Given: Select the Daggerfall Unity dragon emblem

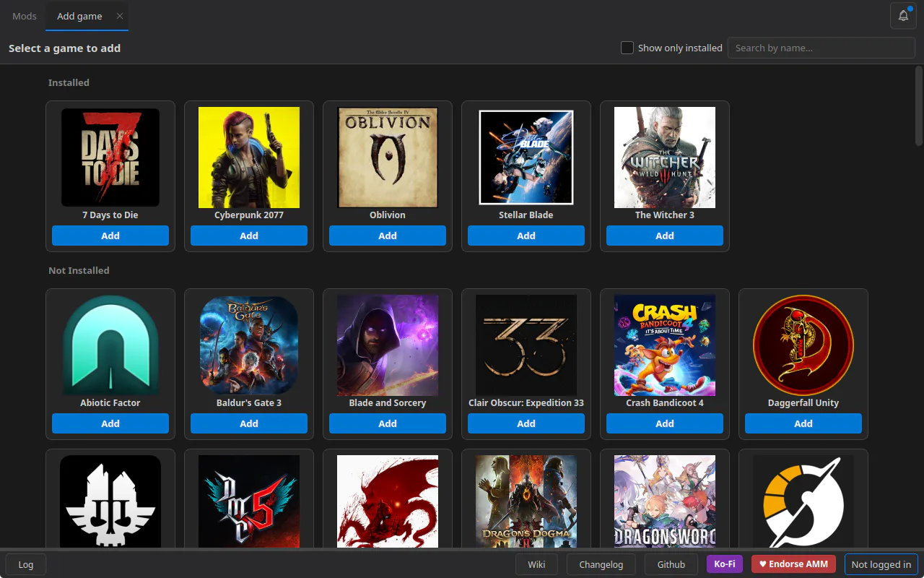Looking at the screenshot, I should [803, 345].
